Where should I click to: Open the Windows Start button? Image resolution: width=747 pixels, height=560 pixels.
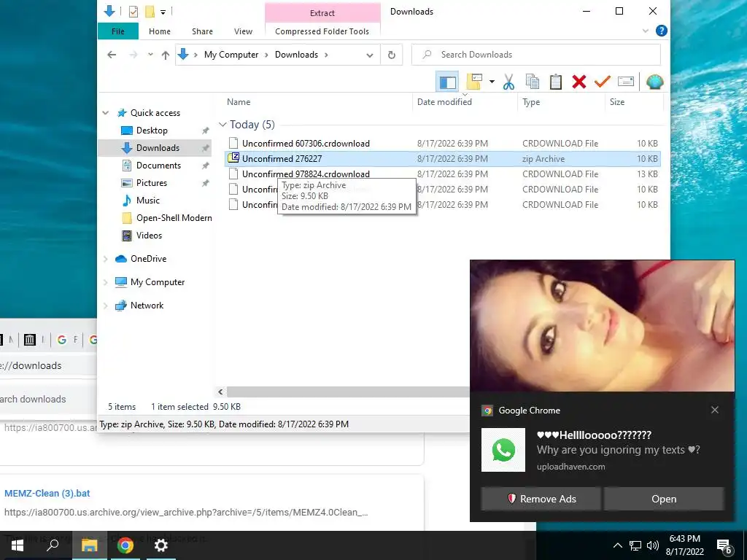click(x=18, y=545)
